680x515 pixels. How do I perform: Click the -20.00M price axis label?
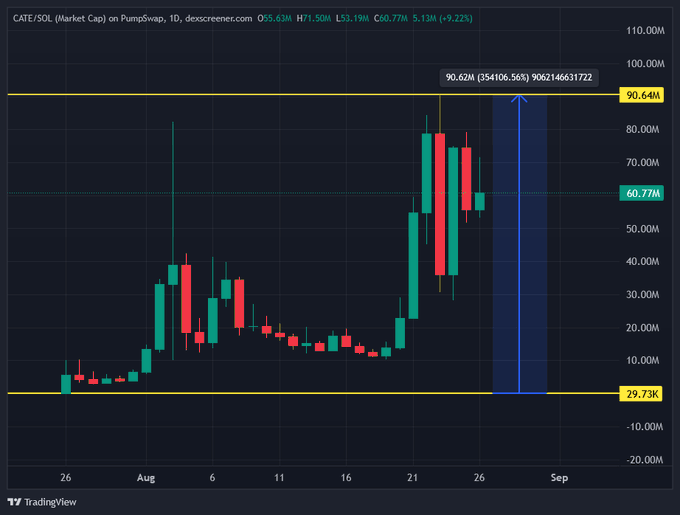coord(644,460)
